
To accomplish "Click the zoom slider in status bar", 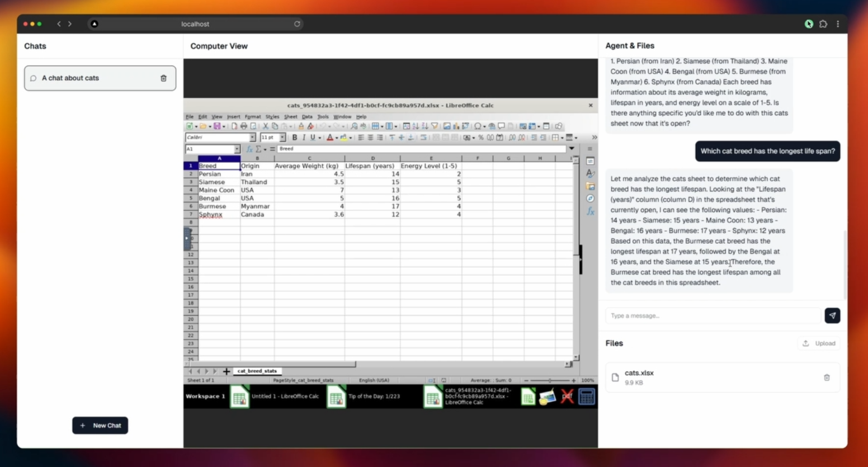I will pyautogui.click(x=550, y=380).
